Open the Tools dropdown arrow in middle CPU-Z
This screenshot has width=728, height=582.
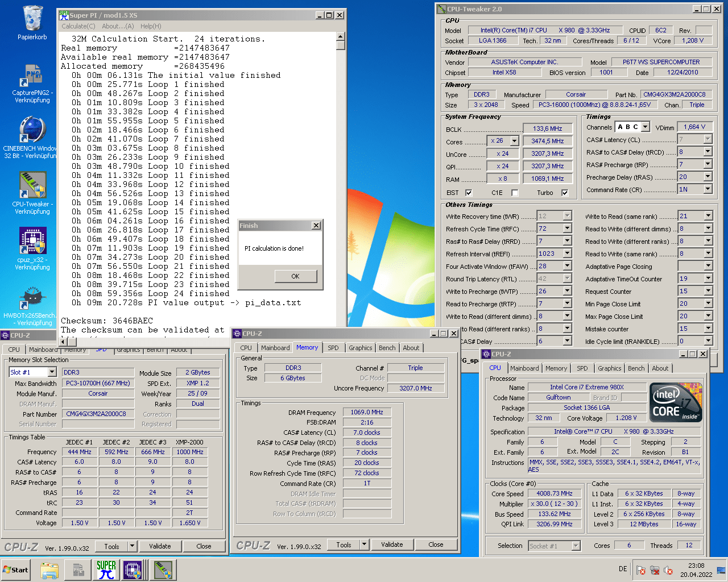364,544
